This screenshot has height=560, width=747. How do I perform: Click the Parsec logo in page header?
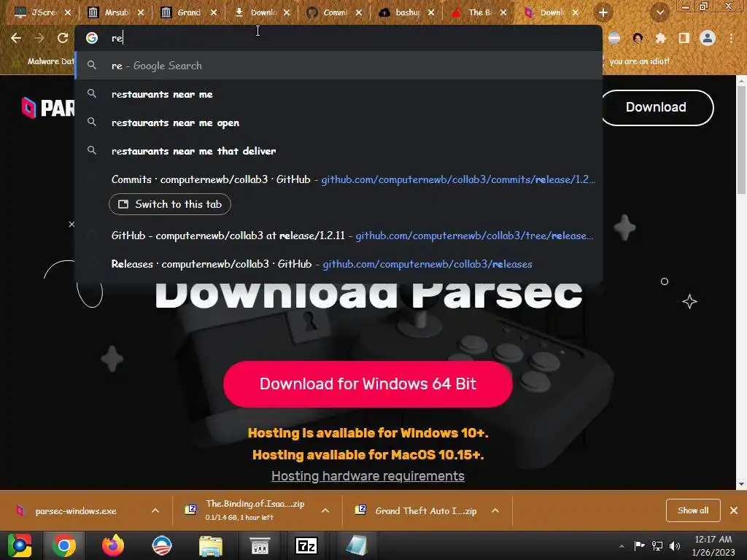[x=47, y=108]
